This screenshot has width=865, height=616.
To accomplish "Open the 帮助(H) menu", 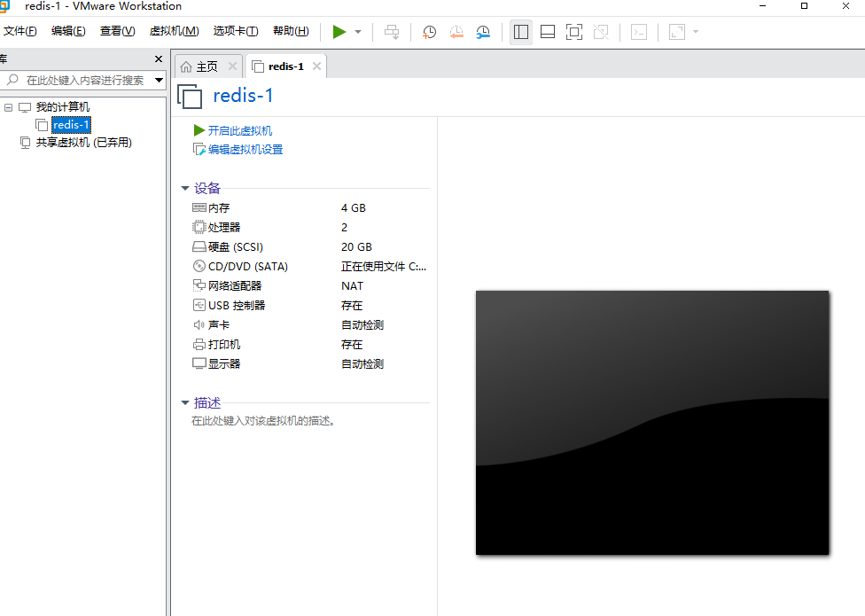I will click(x=291, y=31).
